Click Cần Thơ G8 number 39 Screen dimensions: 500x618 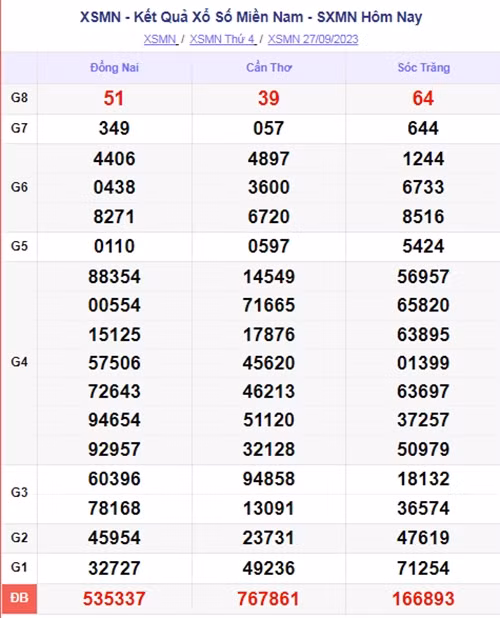click(x=269, y=98)
